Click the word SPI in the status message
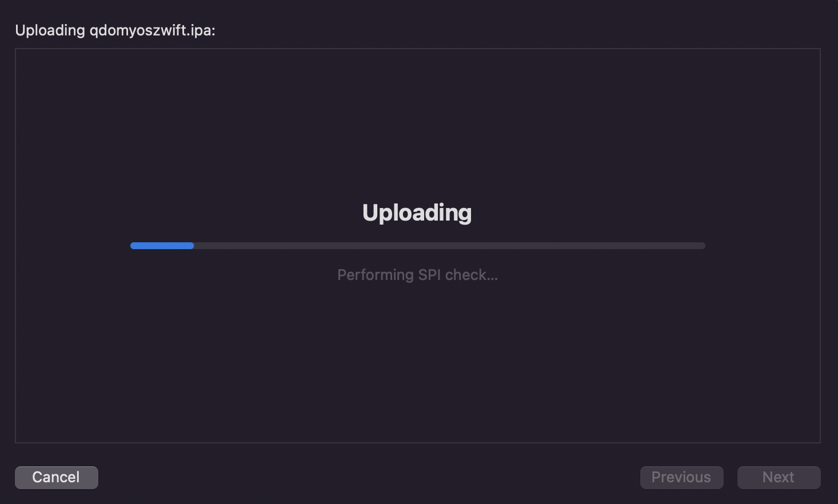The width and height of the screenshot is (838, 504). [429, 275]
